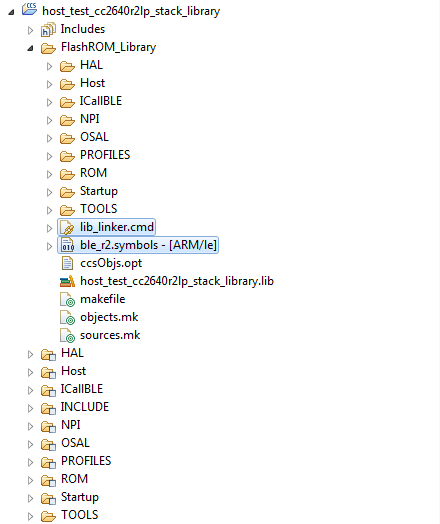440x524 pixels.
Task: Click the ccsObjs.opt document icon
Action: 67,263
